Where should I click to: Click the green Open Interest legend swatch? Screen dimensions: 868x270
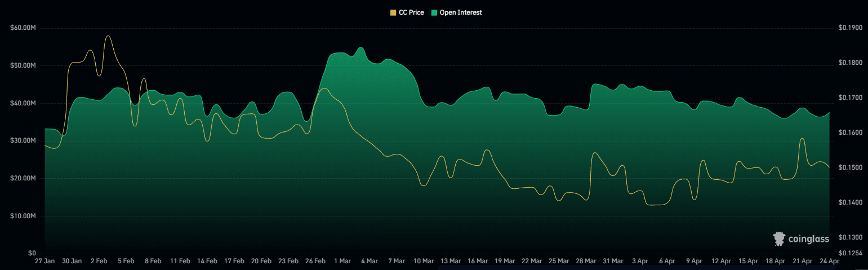tap(434, 12)
